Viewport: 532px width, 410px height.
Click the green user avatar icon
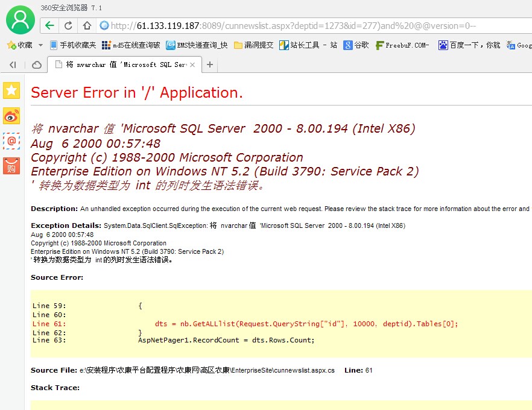[x=21, y=20]
